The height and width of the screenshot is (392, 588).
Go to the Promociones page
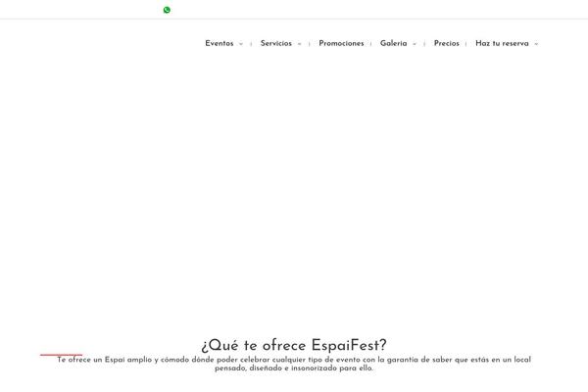341,43
